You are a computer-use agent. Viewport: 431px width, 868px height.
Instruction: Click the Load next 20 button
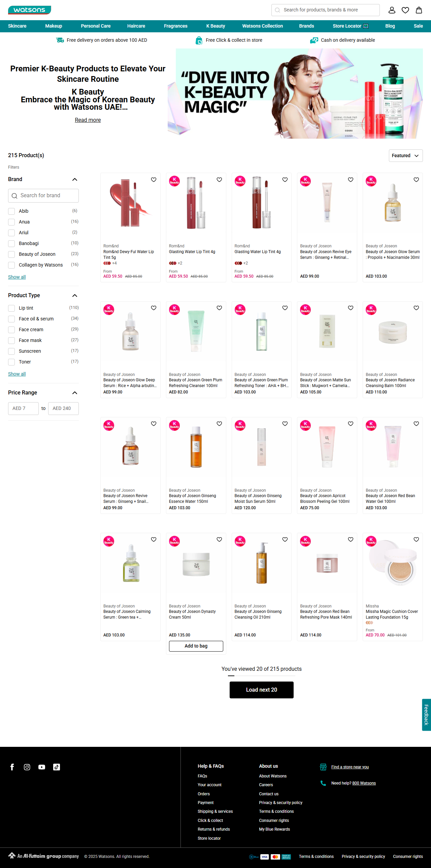(262, 690)
